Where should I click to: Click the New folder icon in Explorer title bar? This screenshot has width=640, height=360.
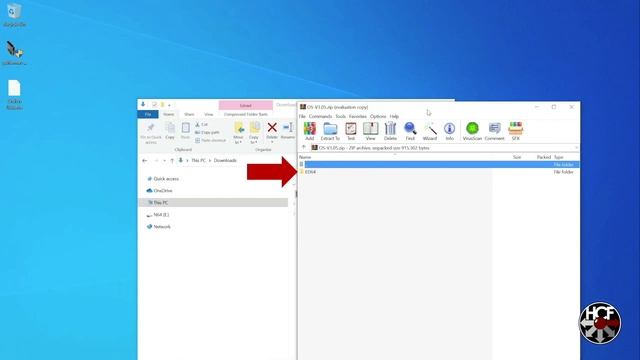[x=162, y=105]
